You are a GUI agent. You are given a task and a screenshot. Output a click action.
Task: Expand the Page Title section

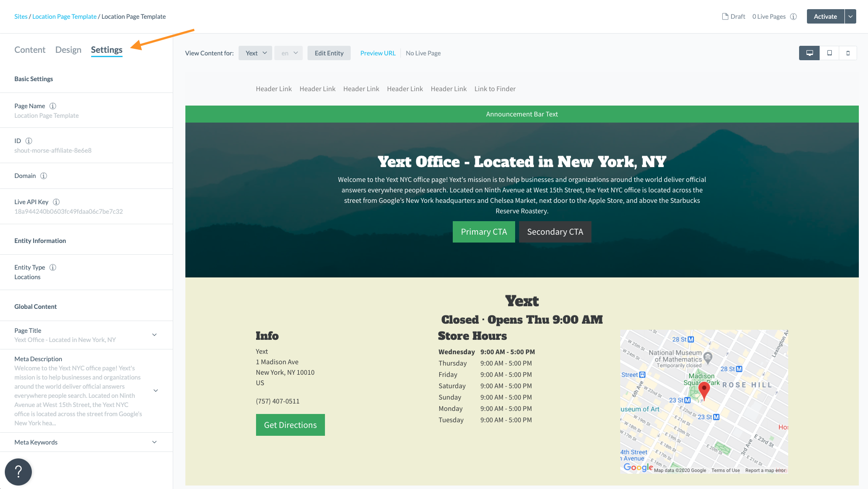point(154,335)
